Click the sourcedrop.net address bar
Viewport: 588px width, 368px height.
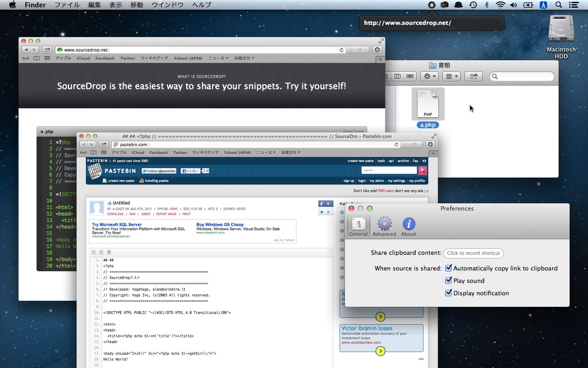point(200,50)
